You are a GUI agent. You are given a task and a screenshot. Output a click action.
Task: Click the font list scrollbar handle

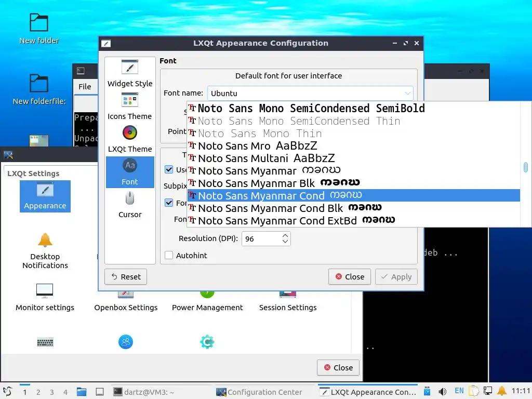pyautogui.click(x=526, y=167)
